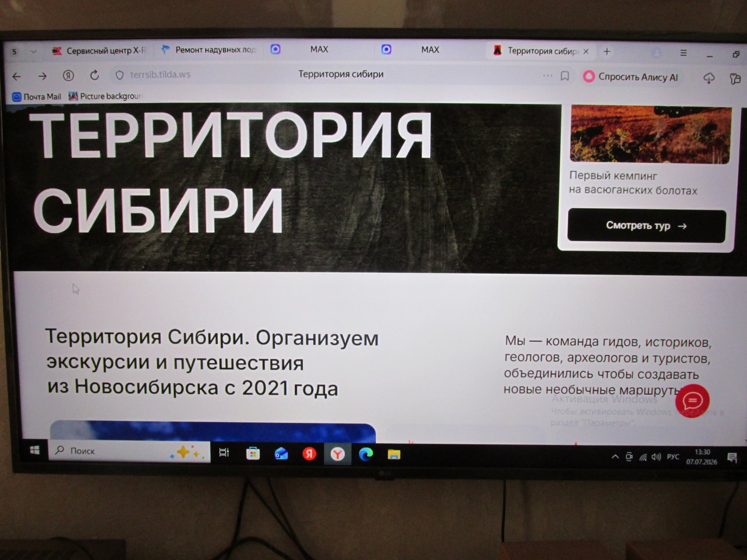Screen dimensions: 747x560
Task: Open Microsoft Store taskbar icon
Action: pos(253,453)
